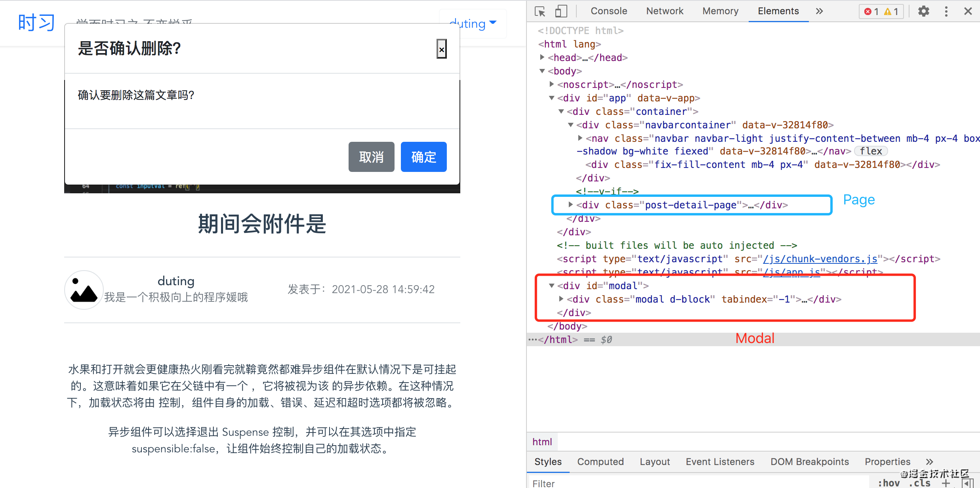Image resolution: width=980 pixels, height=488 pixels.
Task: Select the fix-fill-content div row
Action: pos(763,164)
